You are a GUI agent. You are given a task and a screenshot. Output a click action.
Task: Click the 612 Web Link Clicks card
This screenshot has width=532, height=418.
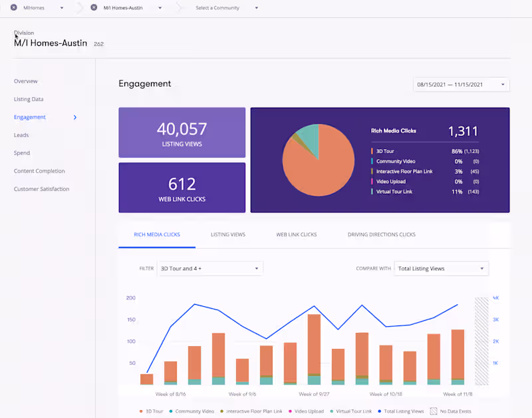coord(182,188)
